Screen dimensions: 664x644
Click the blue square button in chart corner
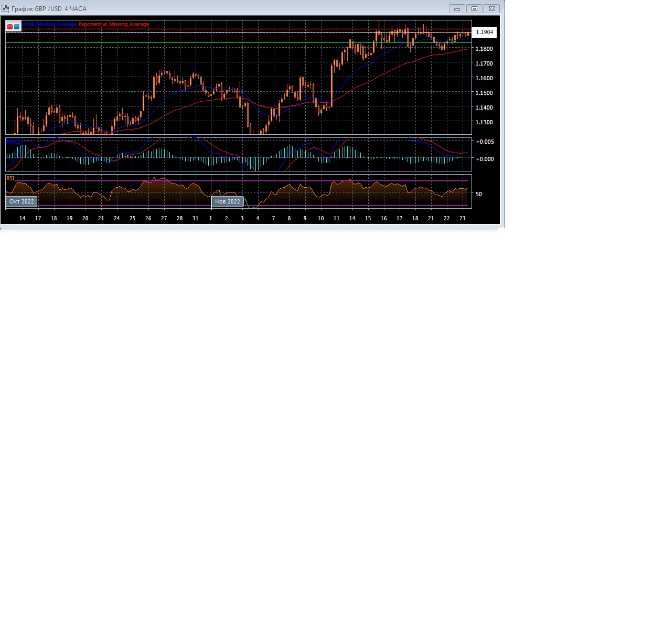[x=17, y=27]
